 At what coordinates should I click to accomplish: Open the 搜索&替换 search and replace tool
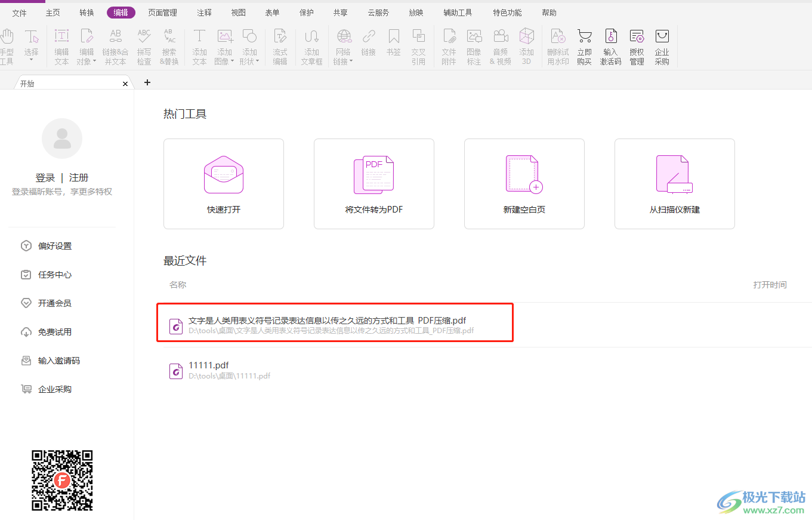169,46
